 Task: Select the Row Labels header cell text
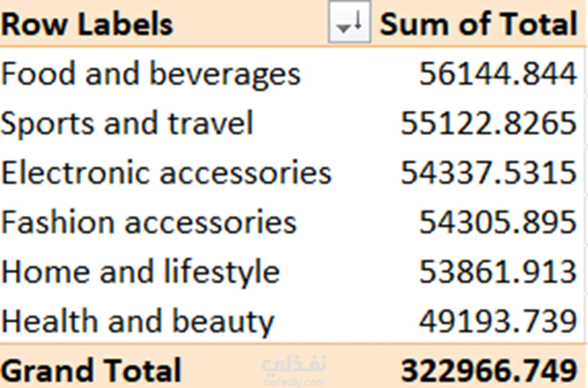[87, 24]
